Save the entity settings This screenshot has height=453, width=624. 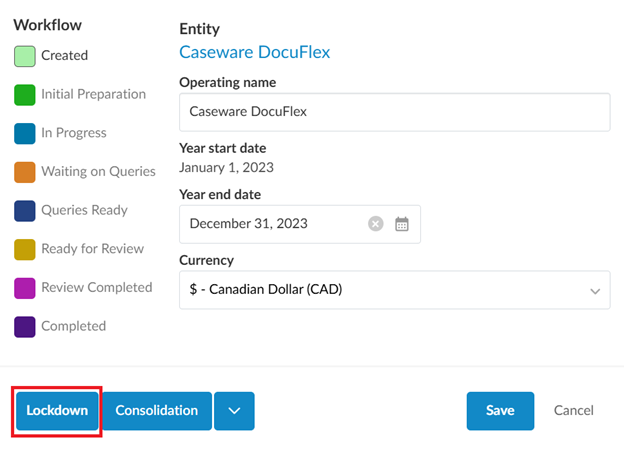tap(500, 411)
